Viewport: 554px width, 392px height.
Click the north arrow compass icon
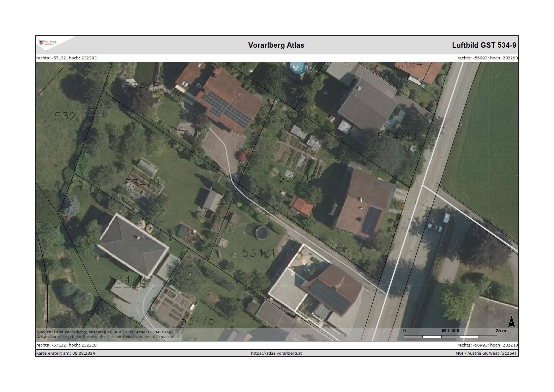click(x=511, y=322)
